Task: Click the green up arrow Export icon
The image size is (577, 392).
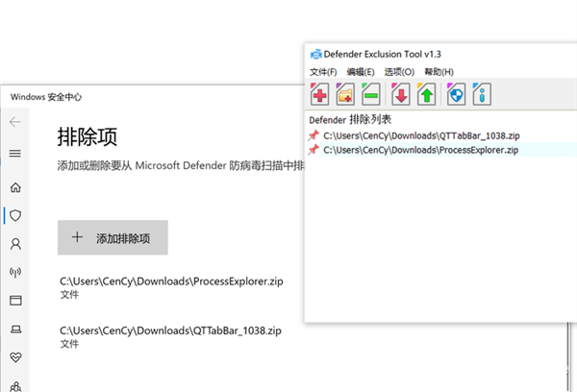Action: [426, 95]
